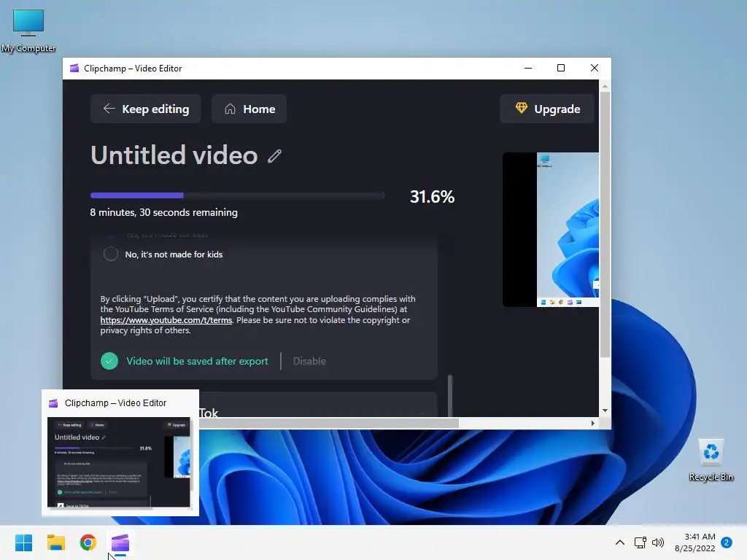Open the notification badge with 2
The image size is (747, 560).
(x=727, y=542)
